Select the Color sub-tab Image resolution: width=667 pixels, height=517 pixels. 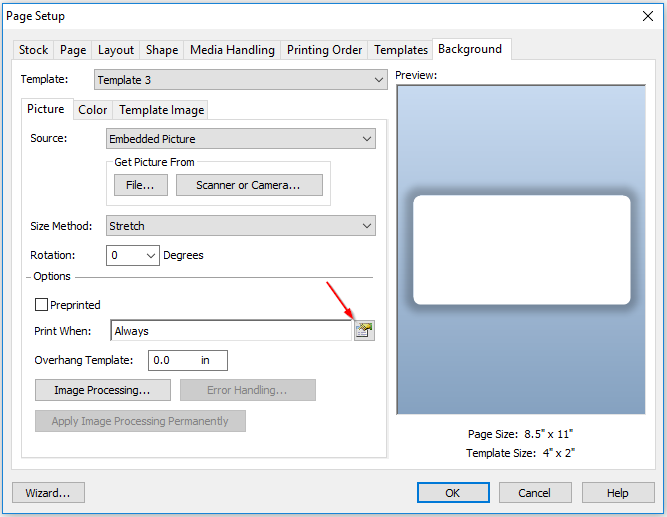pos(93,110)
